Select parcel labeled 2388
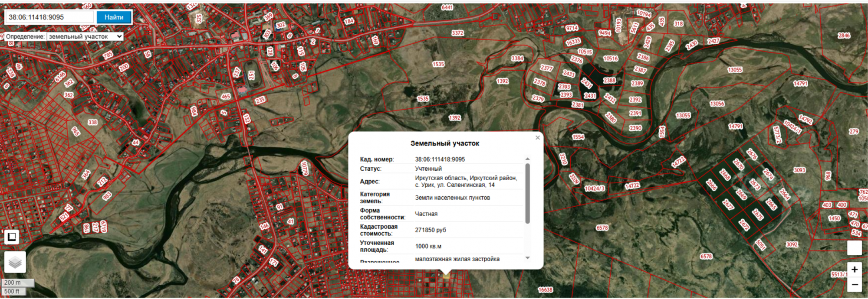 tap(609, 81)
